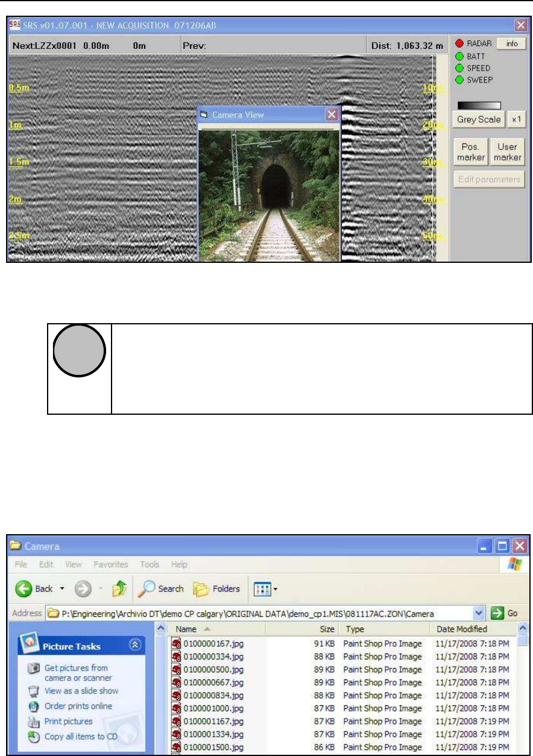
Task: Click Copy all items to CD
Action: click(81, 736)
